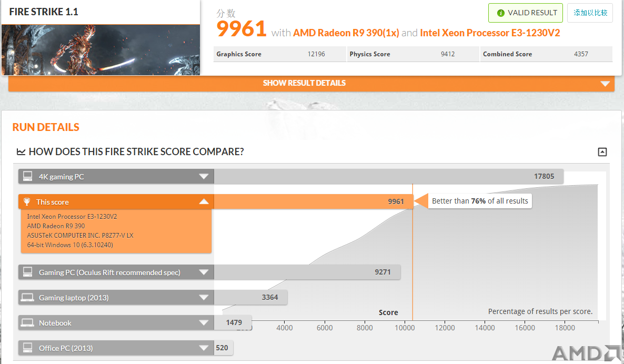Click the laptop icon for Gaming laptop (2013)
This screenshot has height=364, width=624.
pyautogui.click(x=27, y=298)
